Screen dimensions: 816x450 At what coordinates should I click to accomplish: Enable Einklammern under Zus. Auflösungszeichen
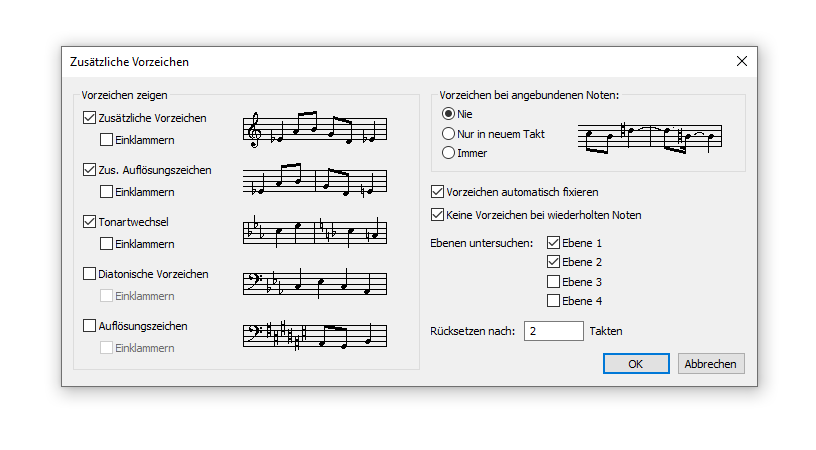click(106, 192)
